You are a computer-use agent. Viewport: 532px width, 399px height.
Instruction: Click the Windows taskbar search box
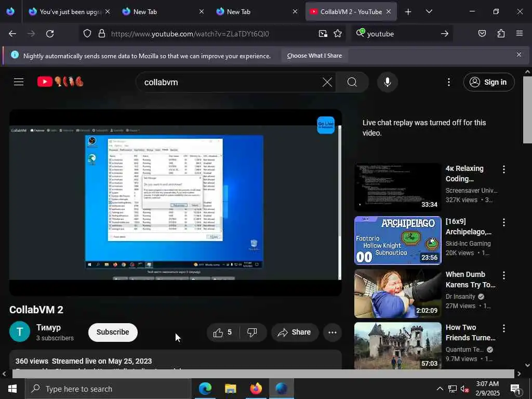pyautogui.click(x=108, y=389)
